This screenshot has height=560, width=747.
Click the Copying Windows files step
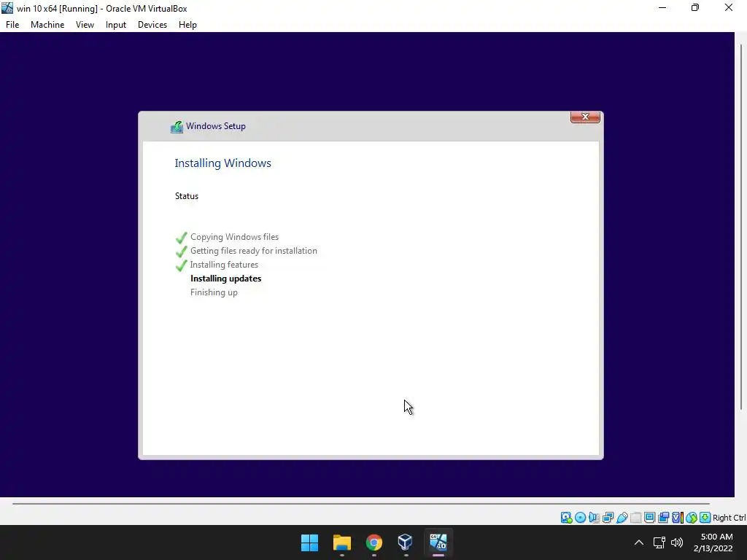[x=234, y=237]
